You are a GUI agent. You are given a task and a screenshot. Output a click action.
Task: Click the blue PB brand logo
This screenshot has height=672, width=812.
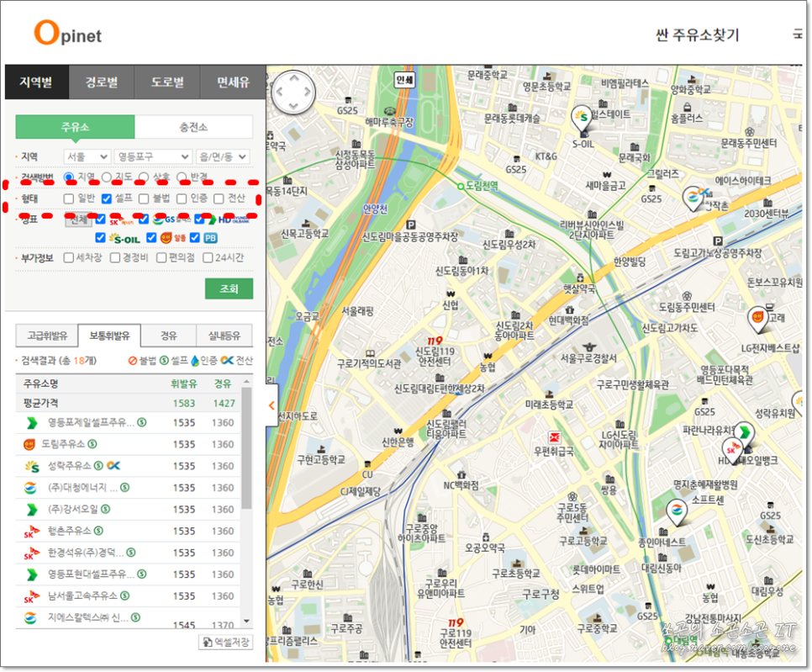pyautogui.click(x=210, y=238)
